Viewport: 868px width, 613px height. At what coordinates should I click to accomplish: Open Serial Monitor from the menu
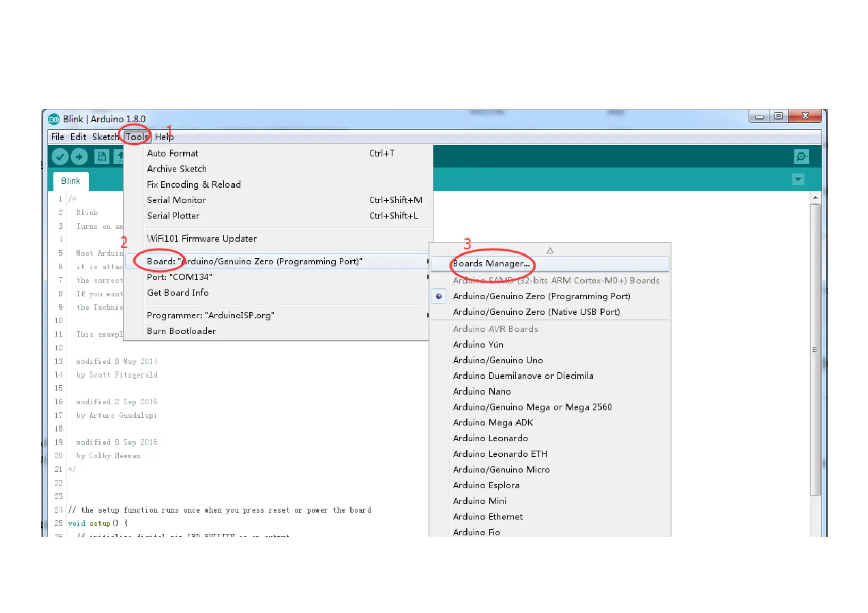coord(278,200)
